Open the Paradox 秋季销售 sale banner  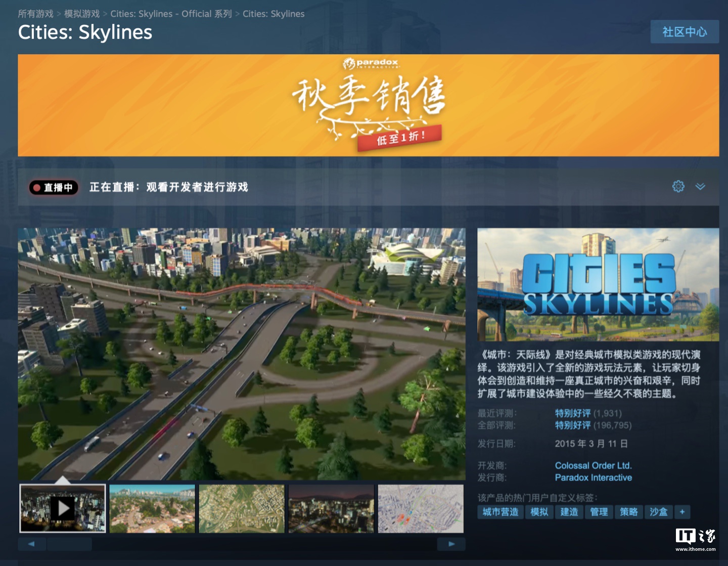coord(369,105)
